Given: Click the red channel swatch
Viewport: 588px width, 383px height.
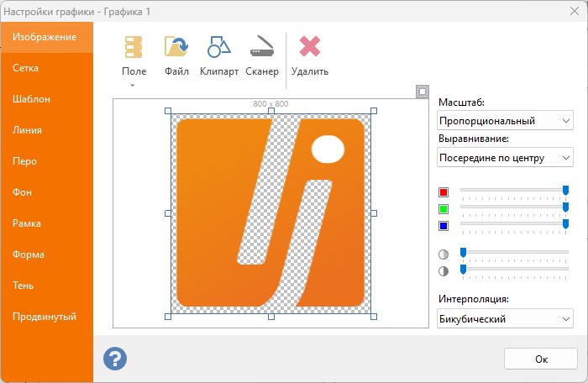Looking at the screenshot, I should (444, 192).
